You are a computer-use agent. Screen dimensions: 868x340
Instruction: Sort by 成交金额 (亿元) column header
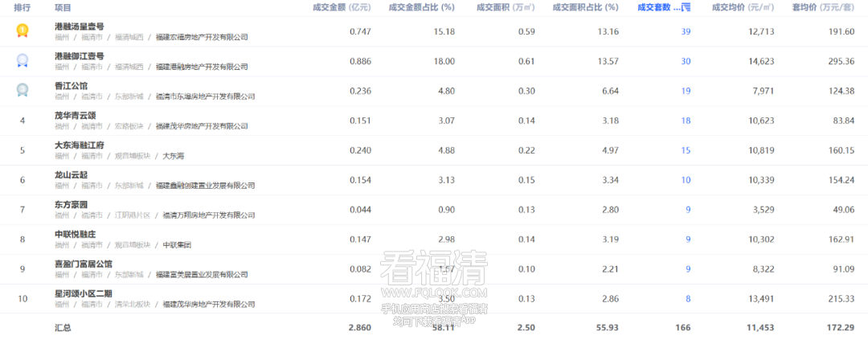[342, 8]
